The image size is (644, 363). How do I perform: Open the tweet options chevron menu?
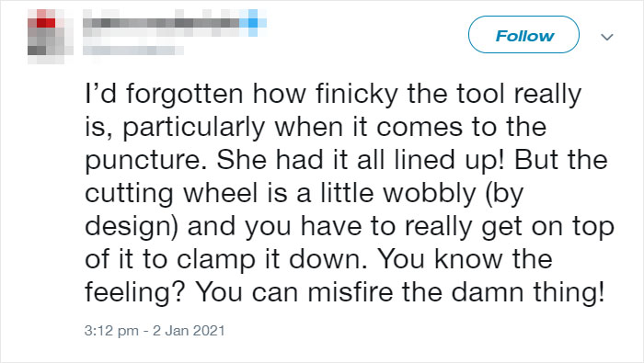click(x=607, y=37)
